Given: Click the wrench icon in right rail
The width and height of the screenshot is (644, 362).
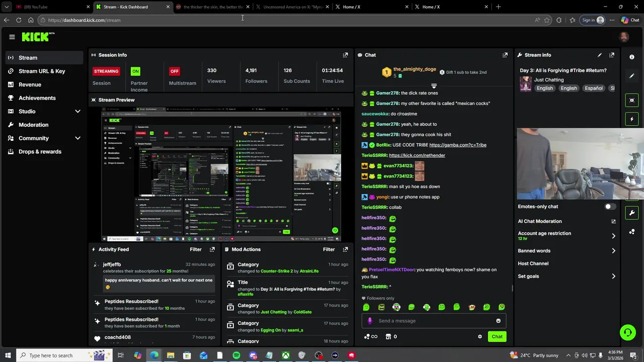Looking at the screenshot, I should (x=632, y=213).
